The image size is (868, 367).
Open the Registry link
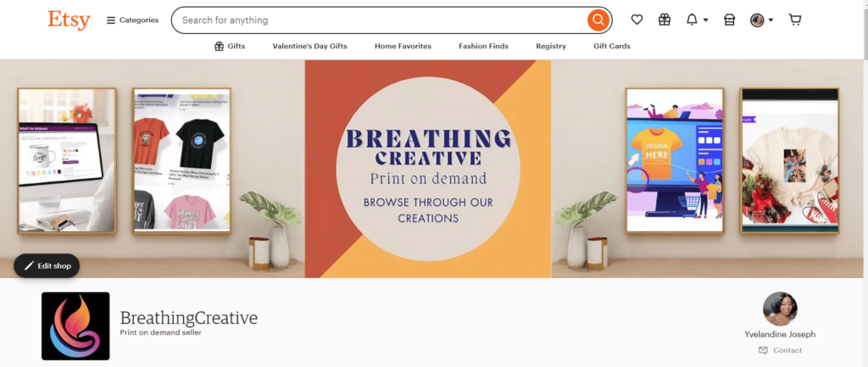point(551,46)
